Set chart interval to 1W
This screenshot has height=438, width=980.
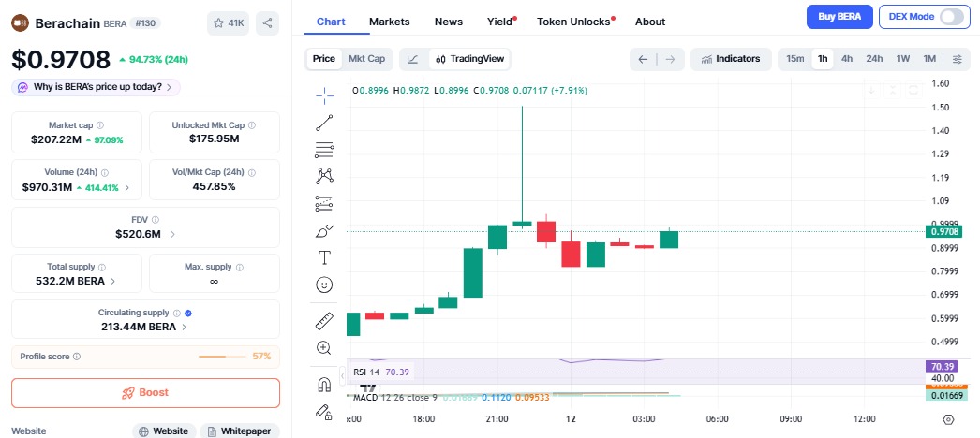click(x=903, y=59)
